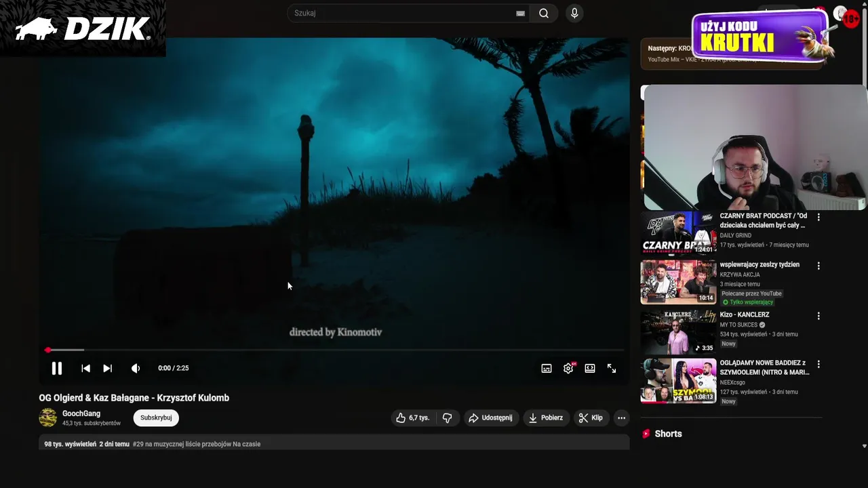Open the player settings gear
Screen dimensions: 868x488
568,368
